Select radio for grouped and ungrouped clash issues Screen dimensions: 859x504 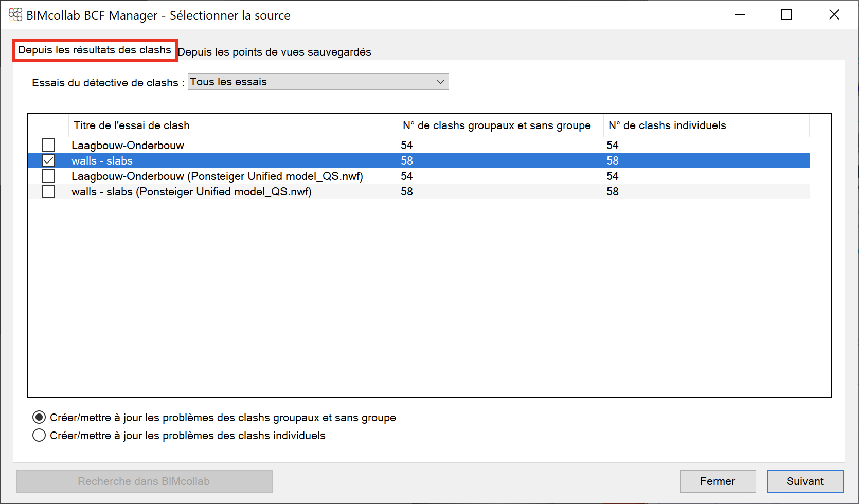tap(39, 417)
